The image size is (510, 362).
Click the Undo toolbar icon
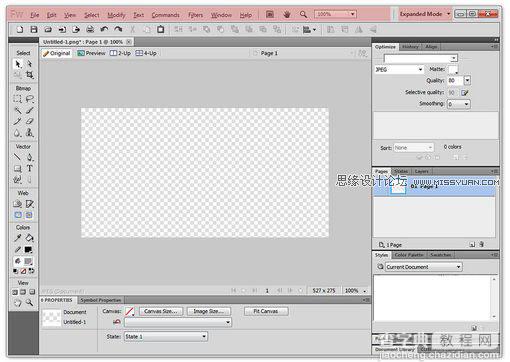point(104,29)
